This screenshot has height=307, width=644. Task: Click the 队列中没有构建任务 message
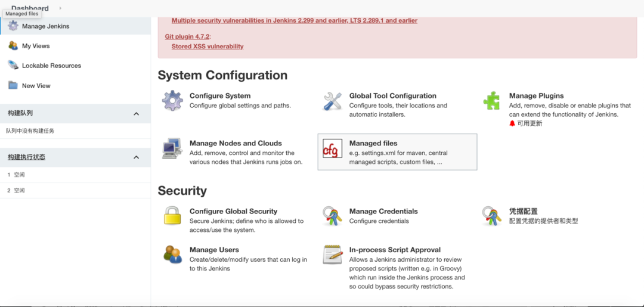pos(30,131)
